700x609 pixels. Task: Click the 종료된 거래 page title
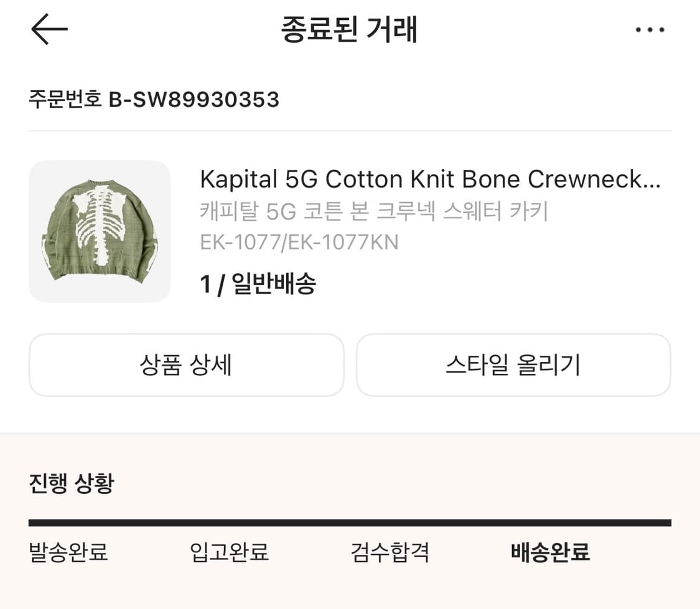tap(349, 29)
